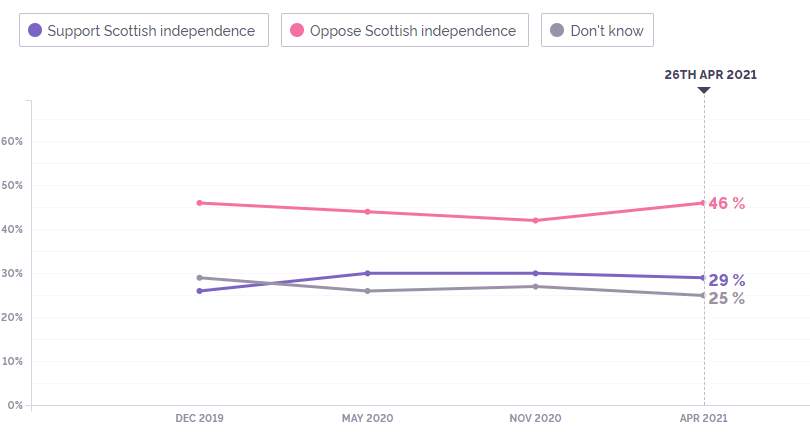Click the grey Don't know point at Nov 2020
Viewport: 810px width, 441px height.
[x=535, y=287]
